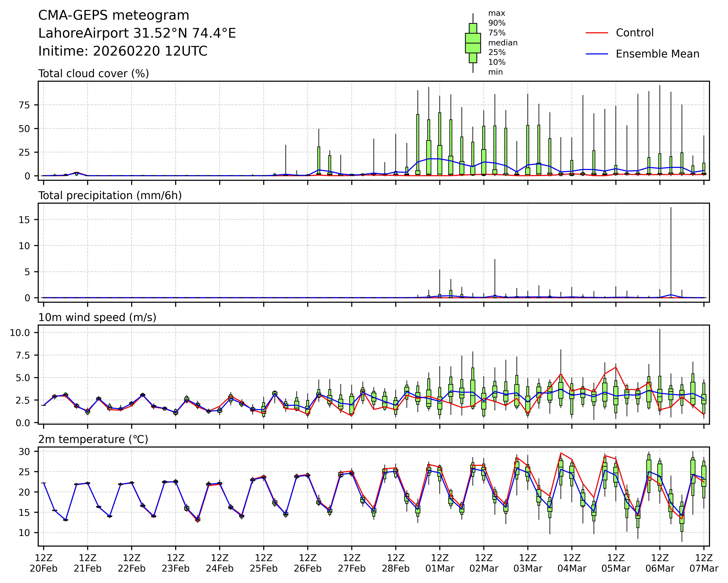Image resolution: width=728 pixels, height=583 pixels.
Task: Click the 2m temperature panel title
Action: pos(93,439)
